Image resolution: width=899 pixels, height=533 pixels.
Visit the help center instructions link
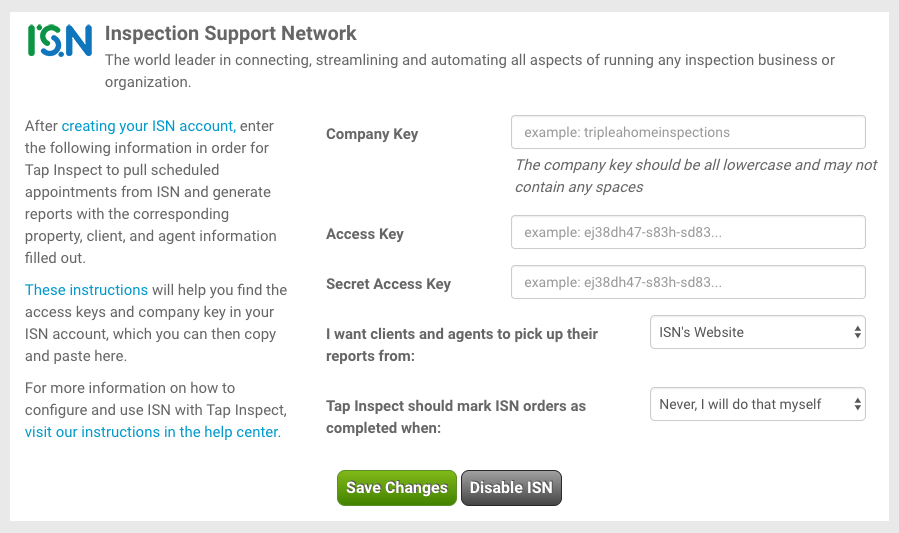click(x=152, y=432)
